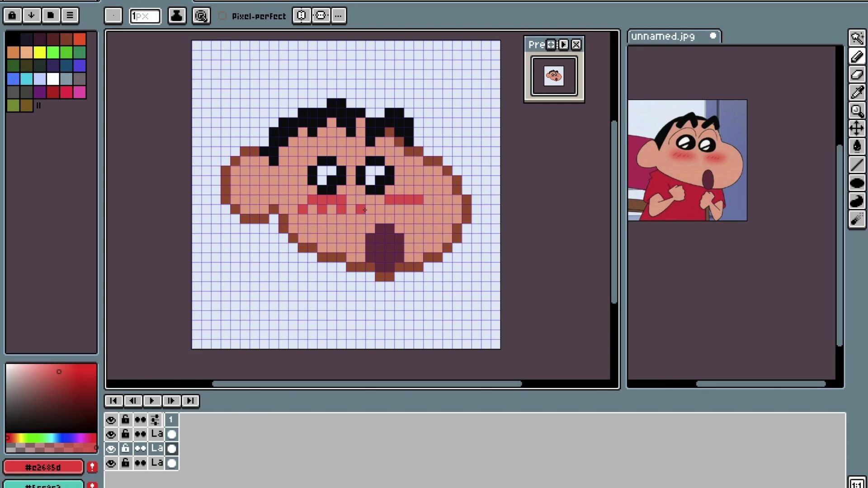Play the animation from timeline controls

point(152,401)
